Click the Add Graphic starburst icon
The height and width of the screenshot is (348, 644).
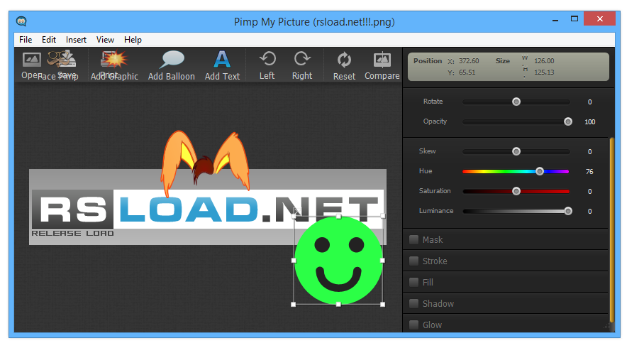tap(113, 59)
